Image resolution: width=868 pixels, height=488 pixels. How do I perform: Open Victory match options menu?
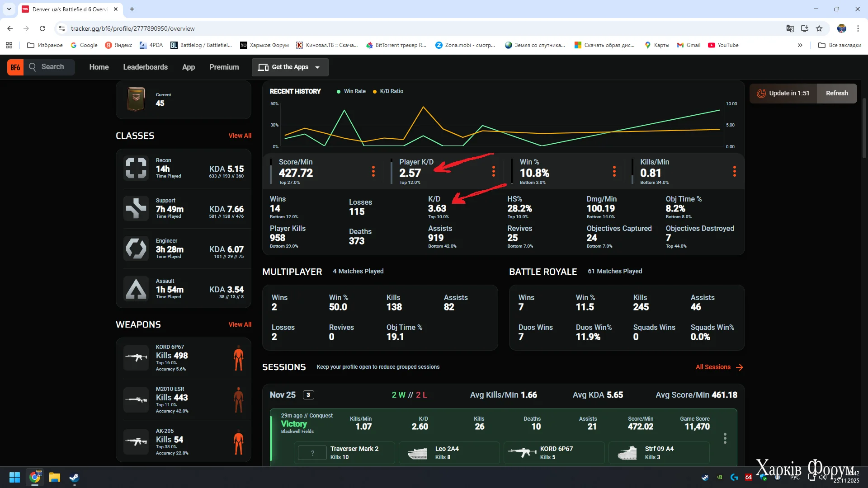[725, 438]
